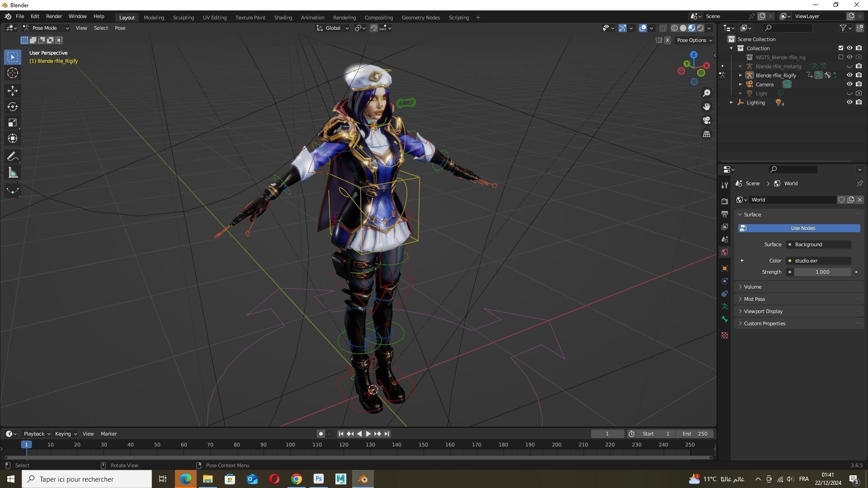Play the animation forward
This screenshot has height=488, width=868.
click(368, 434)
